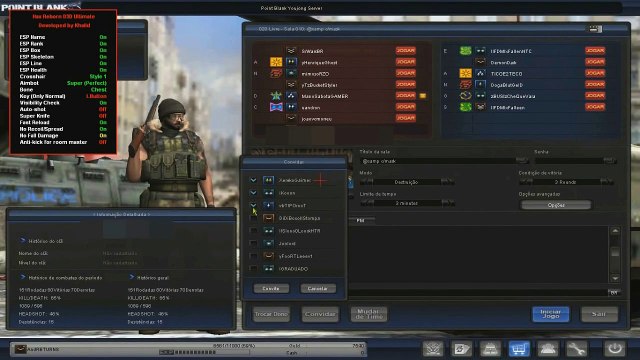
Task: Click the chat scrollbar up arrow
Action: point(615,231)
